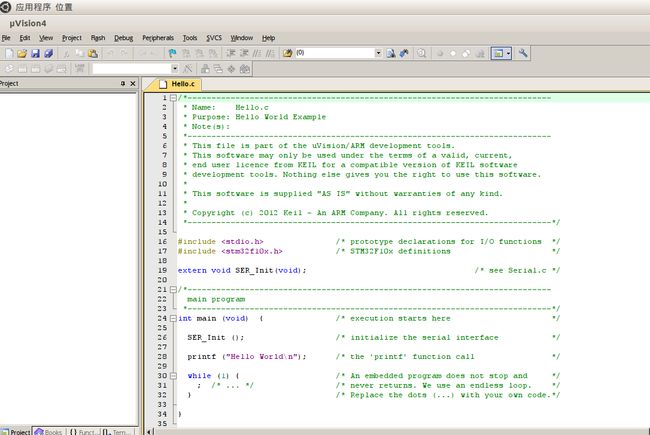Open the find text box dropdown arrow

click(x=378, y=53)
